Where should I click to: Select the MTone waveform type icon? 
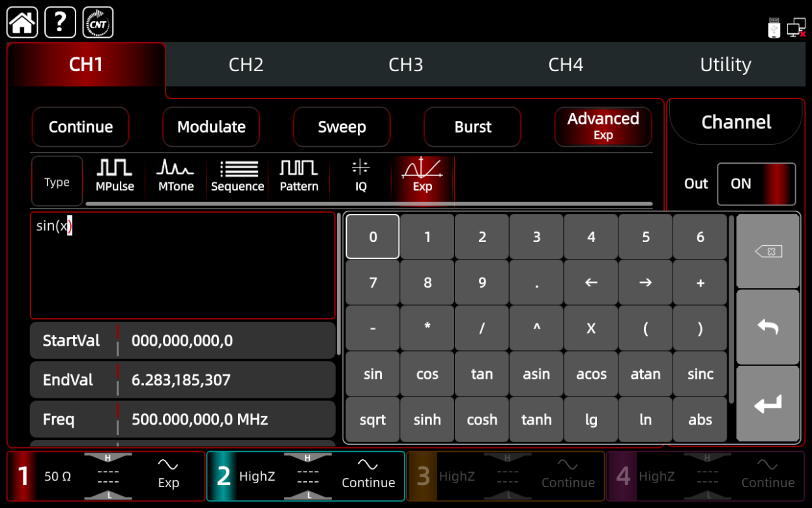(x=176, y=176)
